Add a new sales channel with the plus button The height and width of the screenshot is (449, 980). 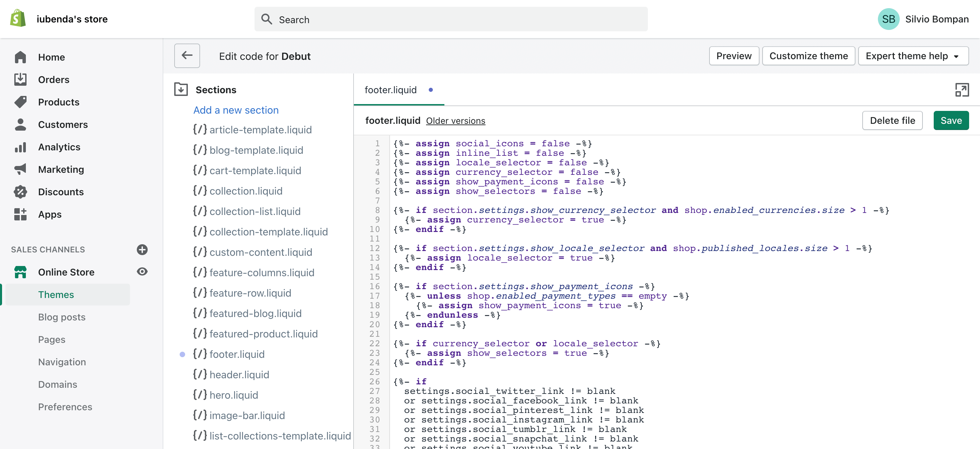(142, 249)
